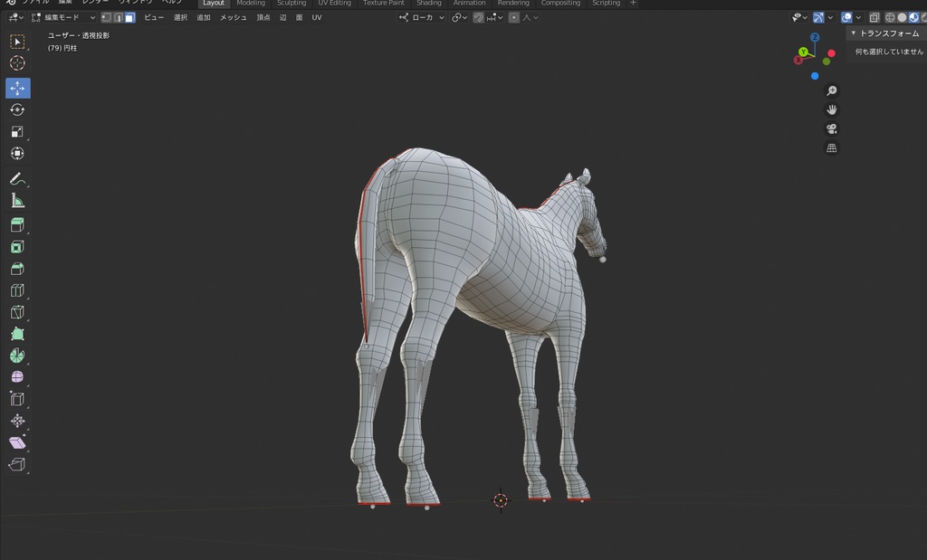Select the Tweak selection tool
This screenshot has height=560, width=927.
pyautogui.click(x=16, y=41)
